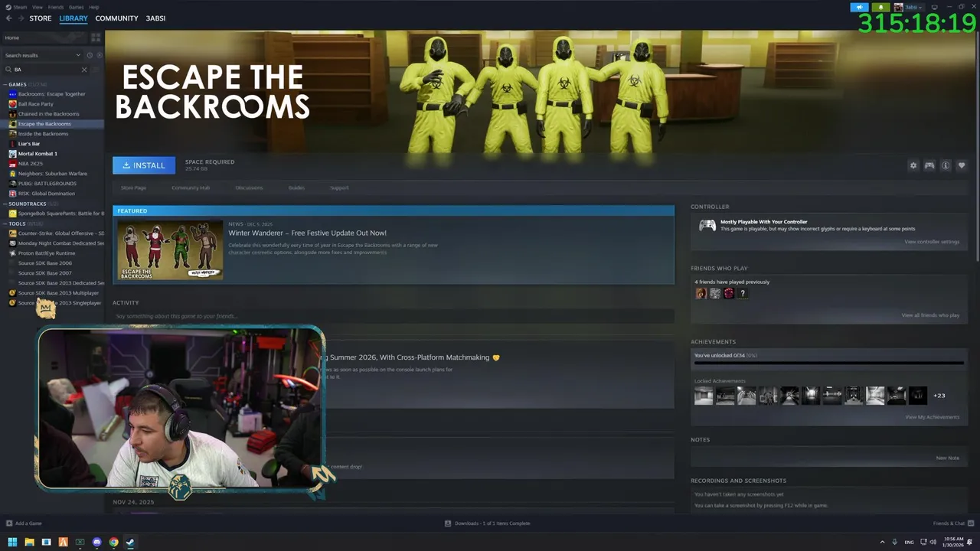Open Winter Wanderer update news link
This screenshot has width=980, height=551.
point(307,233)
